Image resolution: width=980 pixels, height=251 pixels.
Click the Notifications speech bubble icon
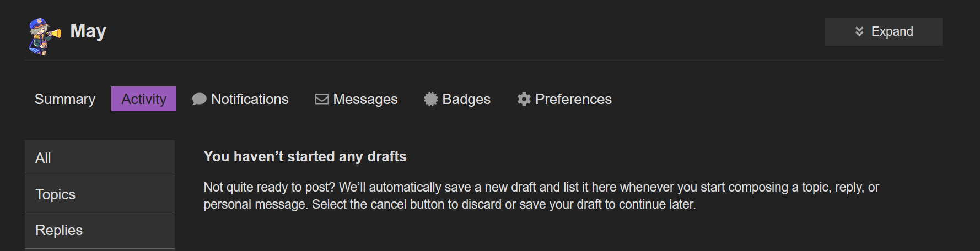coord(199,99)
